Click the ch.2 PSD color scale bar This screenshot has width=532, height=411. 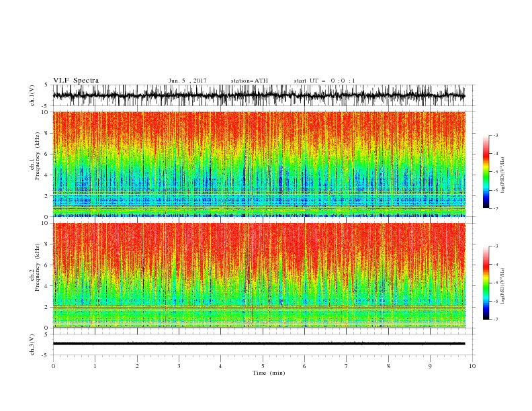click(x=486, y=283)
